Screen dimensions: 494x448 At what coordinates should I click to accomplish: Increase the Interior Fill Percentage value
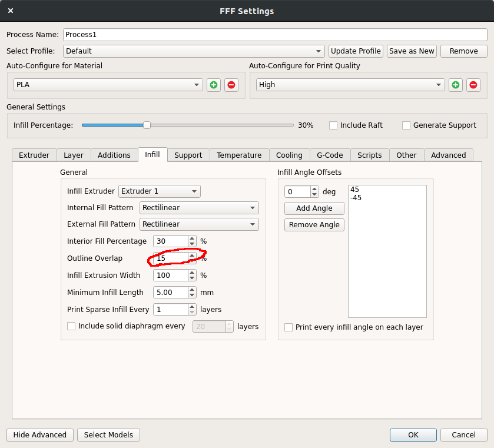click(192, 238)
